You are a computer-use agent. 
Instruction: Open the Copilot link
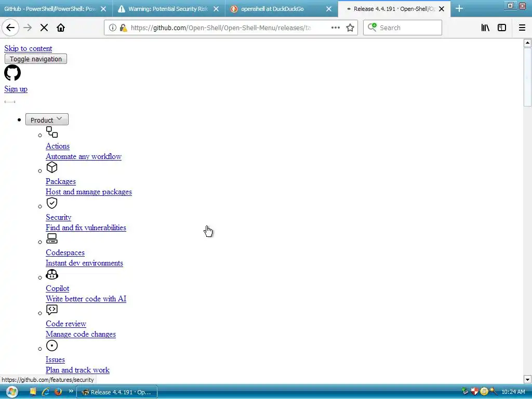click(x=57, y=288)
